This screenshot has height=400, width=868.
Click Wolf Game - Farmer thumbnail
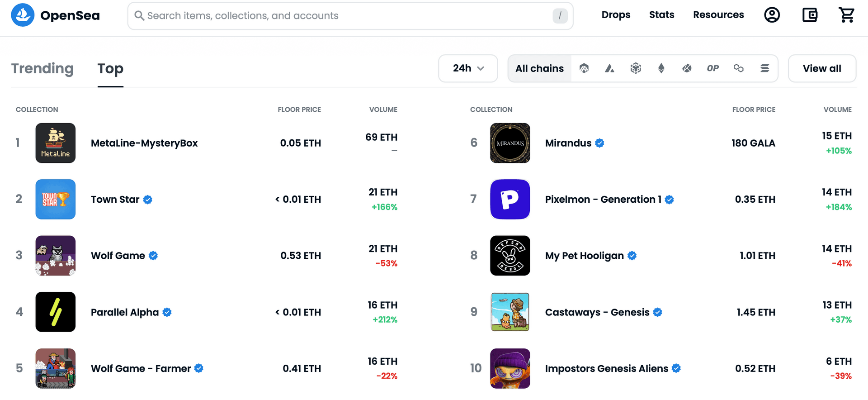[x=56, y=368]
